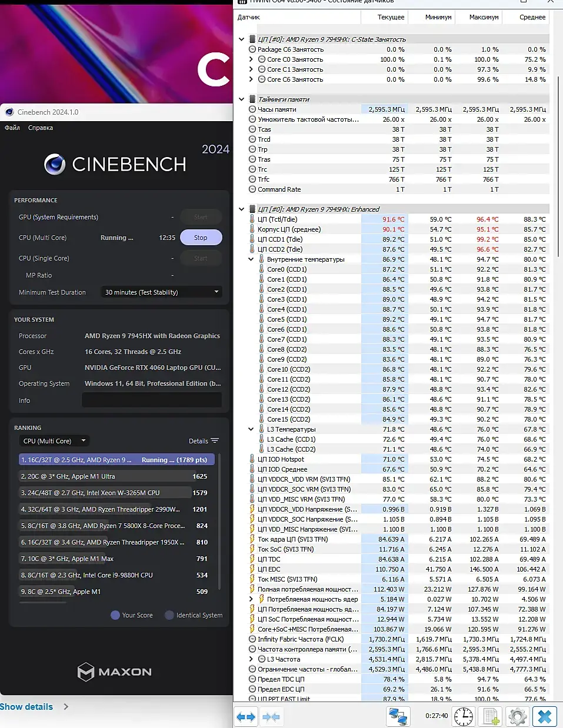The height and width of the screenshot is (728, 563).
Task: Click the expand columns arrows icon in HWiNFO toolbar
Action: point(246,716)
